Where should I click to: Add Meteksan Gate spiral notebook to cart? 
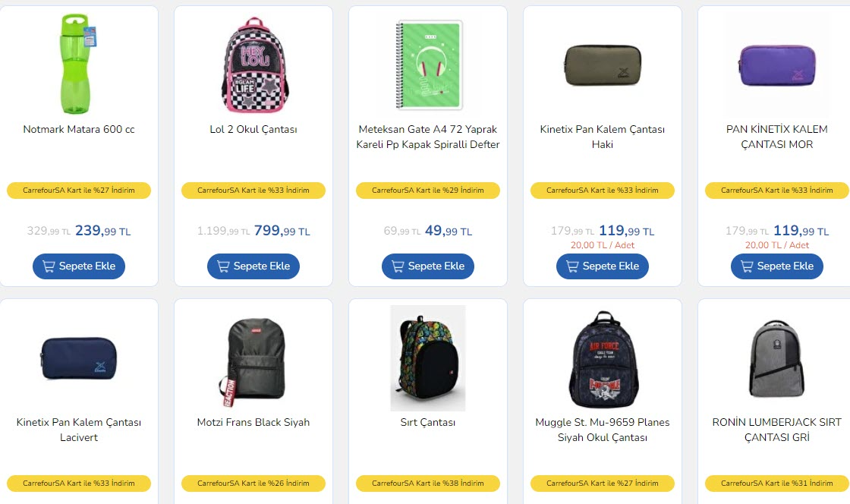click(428, 266)
